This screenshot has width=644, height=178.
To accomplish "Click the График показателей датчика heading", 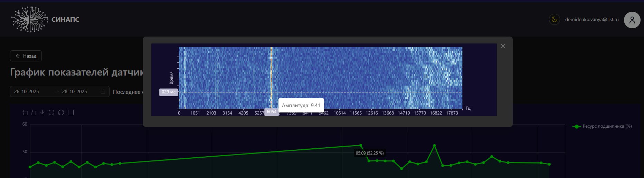I will (x=77, y=72).
